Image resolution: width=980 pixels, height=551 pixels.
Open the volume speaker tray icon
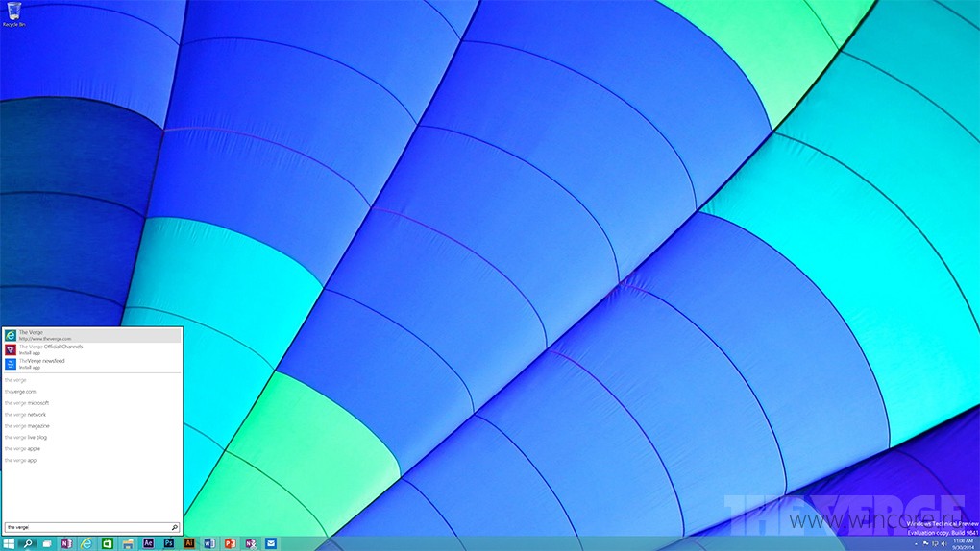pos(943,543)
